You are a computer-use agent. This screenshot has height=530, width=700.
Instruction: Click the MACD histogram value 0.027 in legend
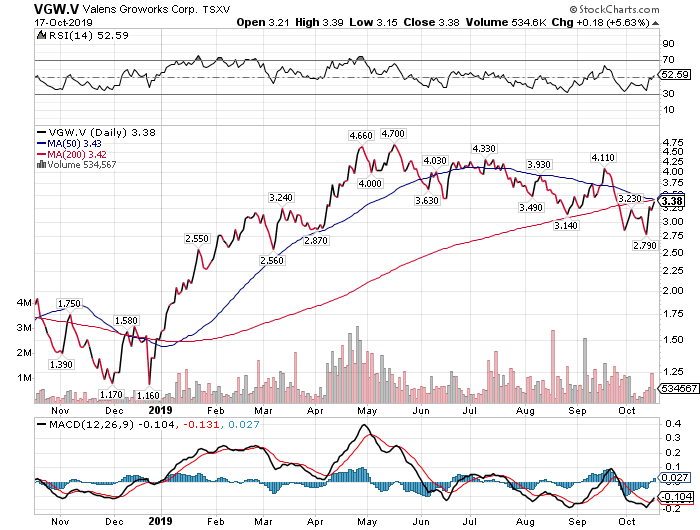tap(244, 424)
